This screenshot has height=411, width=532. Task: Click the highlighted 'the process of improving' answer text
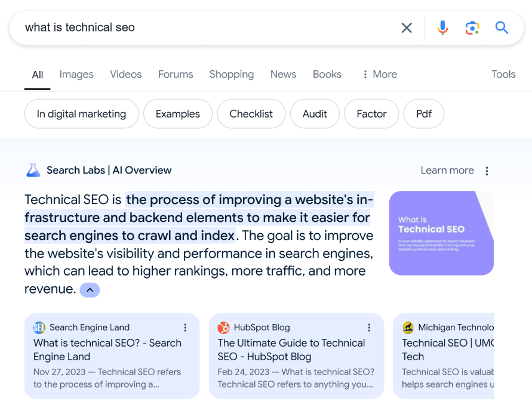coord(198,218)
